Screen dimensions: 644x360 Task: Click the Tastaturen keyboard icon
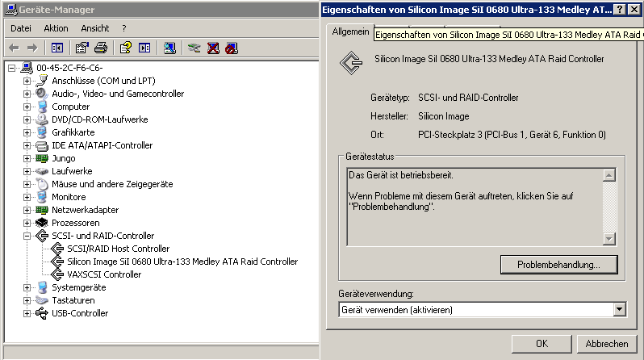click(x=42, y=300)
